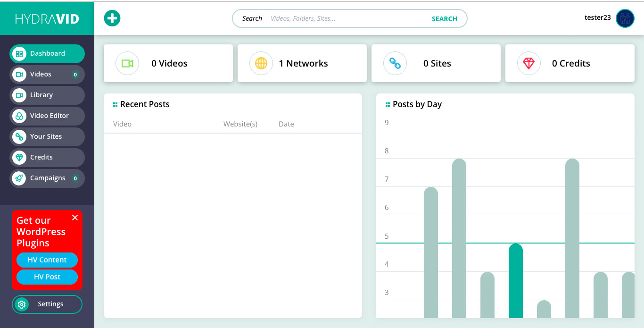Click the Dashboard grid icon

point(19,54)
